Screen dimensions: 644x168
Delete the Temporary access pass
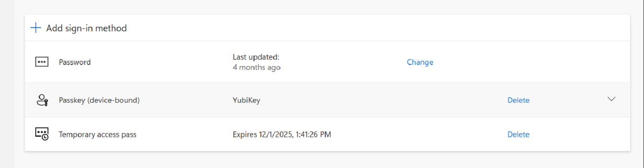click(518, 134)
